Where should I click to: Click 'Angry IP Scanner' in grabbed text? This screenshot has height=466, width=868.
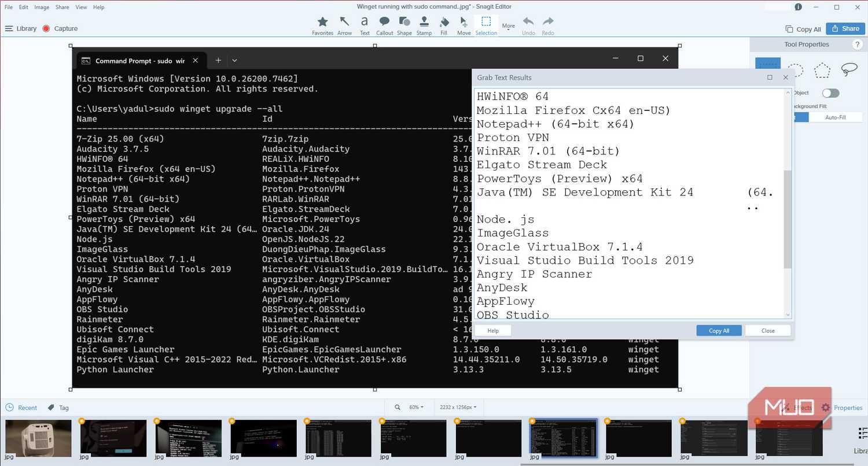point(534,274)
